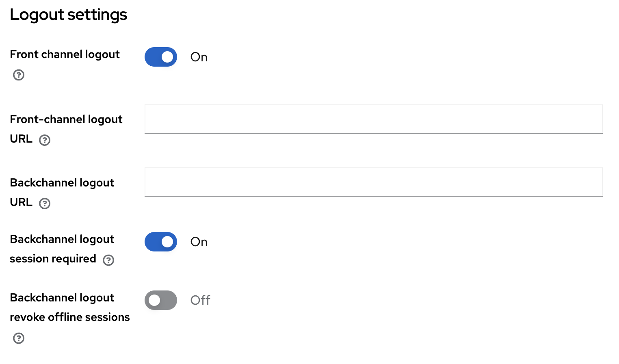The height and width of the screenshot is (364, 619).
Task: Click the blue Front channel logout toggle knob
Action: tap(167, 57)
